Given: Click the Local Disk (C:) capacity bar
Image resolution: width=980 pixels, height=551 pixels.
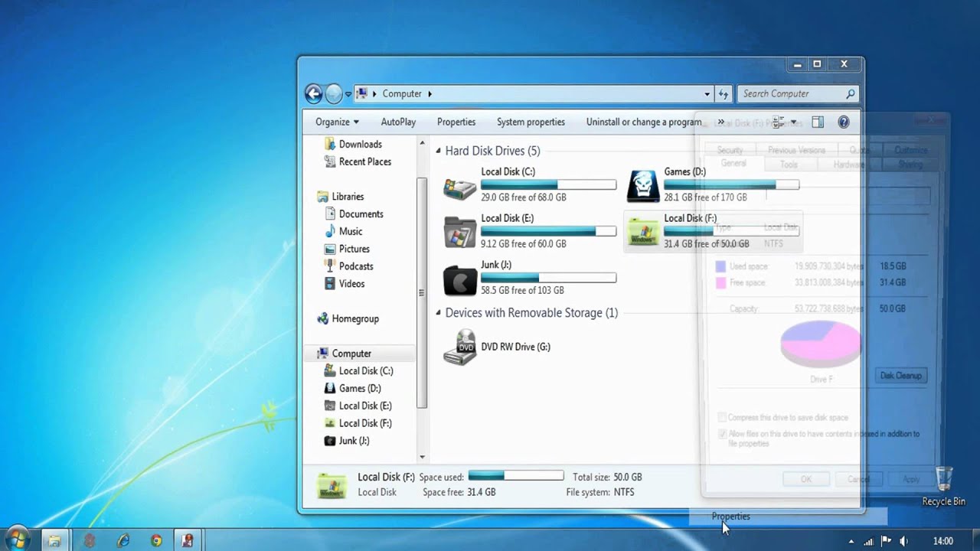Looking at the screenshot, I should point(548,184).
